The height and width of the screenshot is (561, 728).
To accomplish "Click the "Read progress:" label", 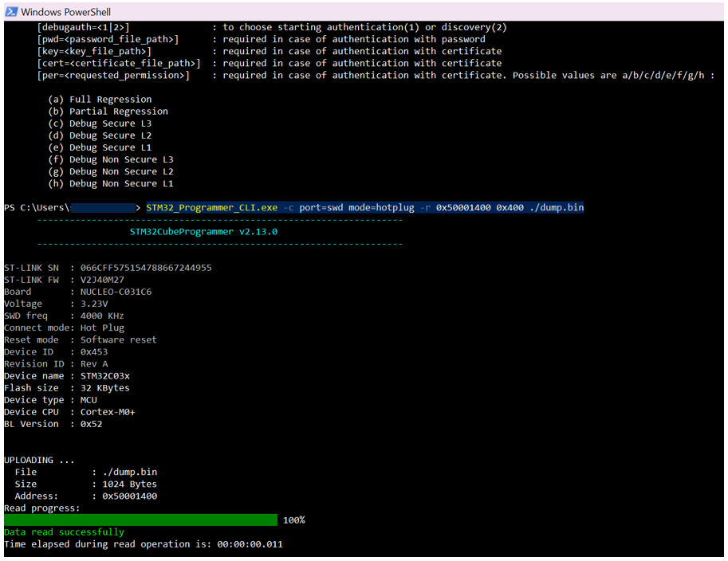I will click(42, 508).
